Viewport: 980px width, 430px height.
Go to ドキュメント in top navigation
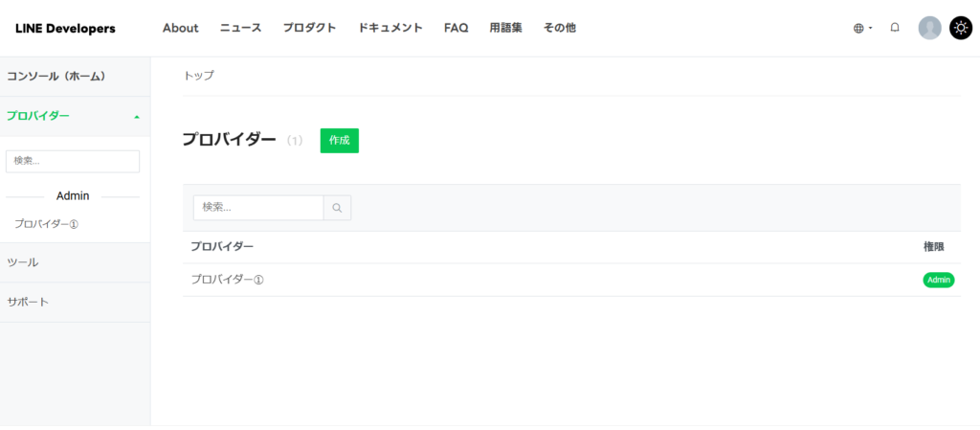click(x=390, y=28)
